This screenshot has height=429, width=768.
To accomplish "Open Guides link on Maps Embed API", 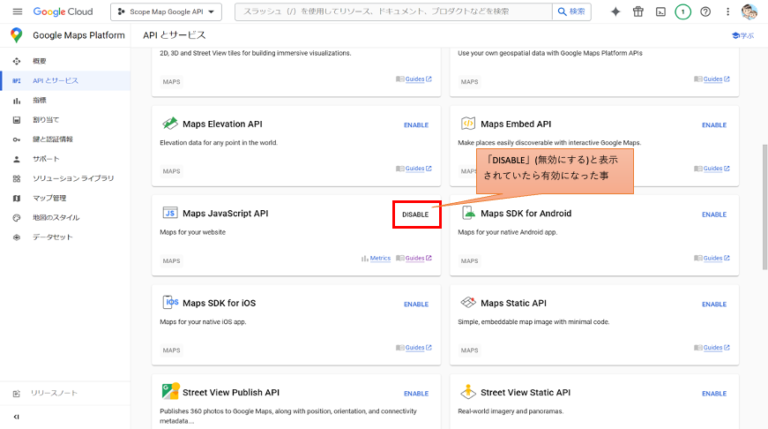I will tap(714, 168).
